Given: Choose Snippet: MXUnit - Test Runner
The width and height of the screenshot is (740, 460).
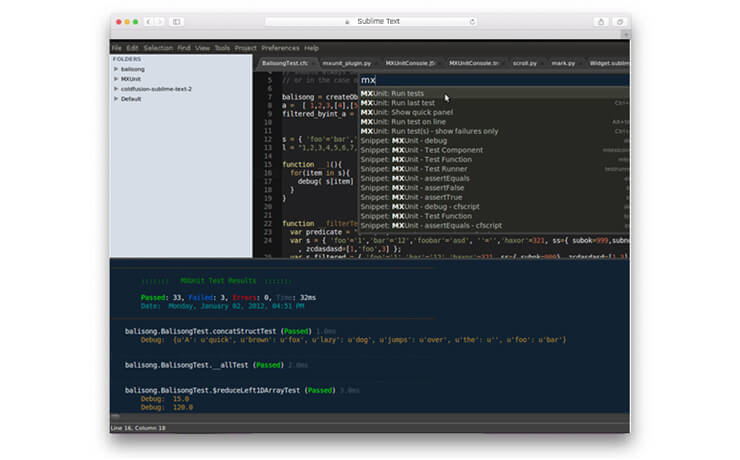Looking at the screenshot, I should click(x=494, y=169).
